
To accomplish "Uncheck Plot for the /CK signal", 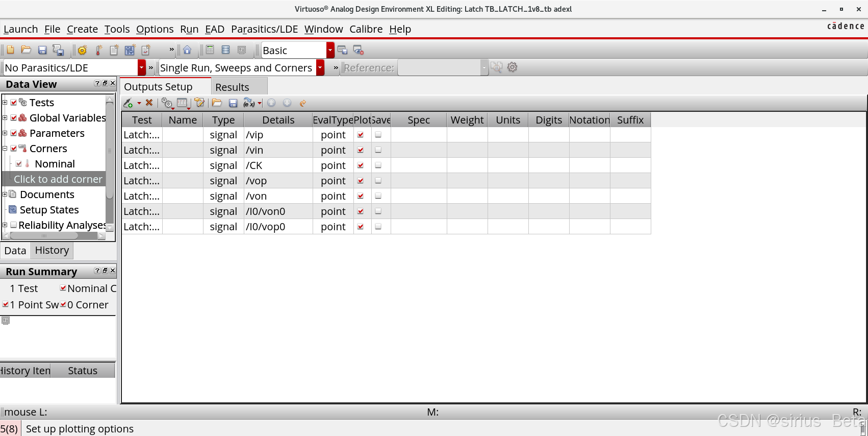I will (x=361, y=165).
